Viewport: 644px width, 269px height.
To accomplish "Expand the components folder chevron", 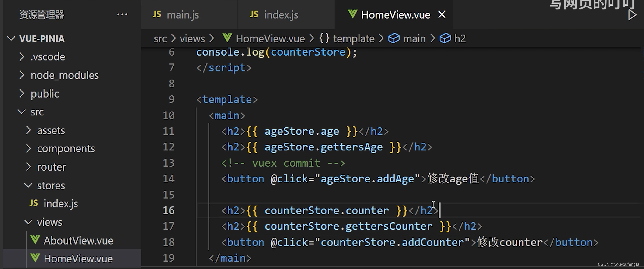I will pyautogui.click(x=28, y=149).
